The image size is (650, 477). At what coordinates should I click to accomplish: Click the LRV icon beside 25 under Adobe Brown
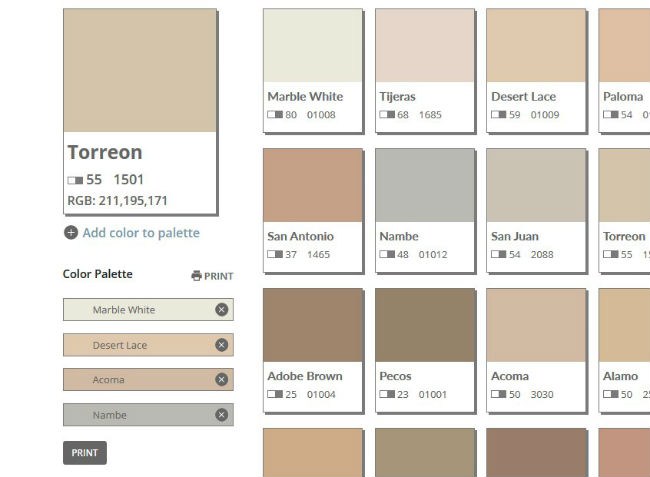[275, 394]
